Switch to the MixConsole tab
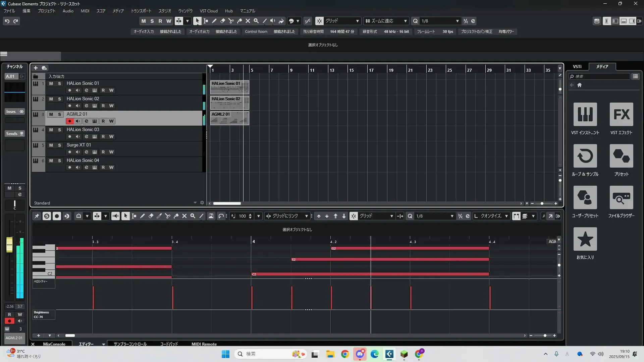Screen dimensions: 644x362 pos(54,344)
